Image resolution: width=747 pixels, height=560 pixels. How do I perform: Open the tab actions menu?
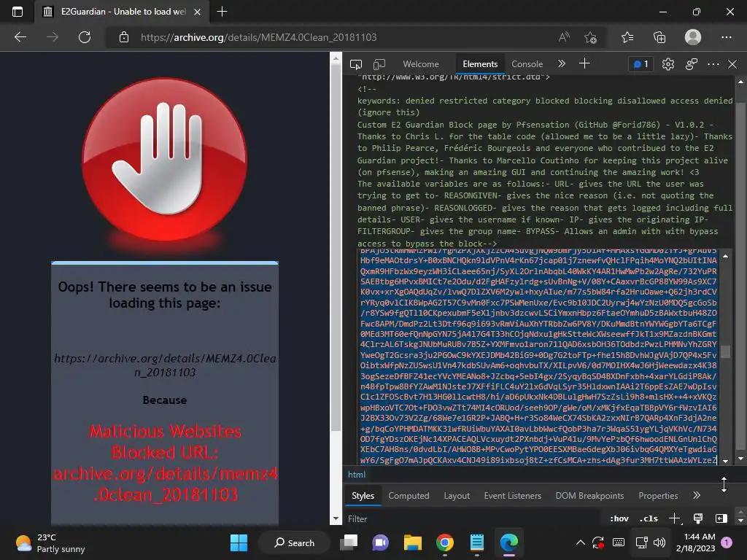pyautogui.click(x=18, y=12)
